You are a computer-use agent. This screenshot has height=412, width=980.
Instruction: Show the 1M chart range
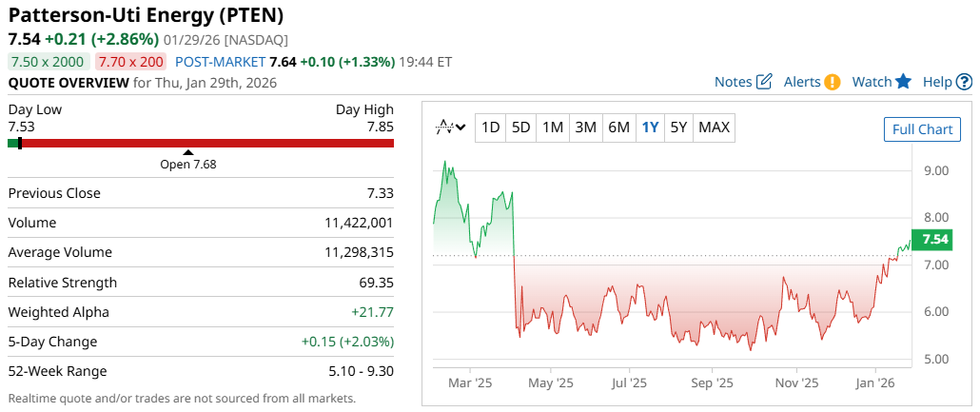(553, 127)
